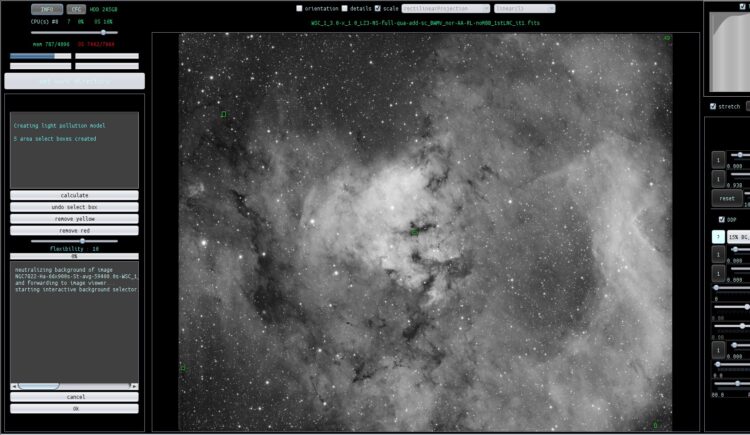
Task: Click the scrollbar left arrow under the log console
Action: tap(14, 386)
